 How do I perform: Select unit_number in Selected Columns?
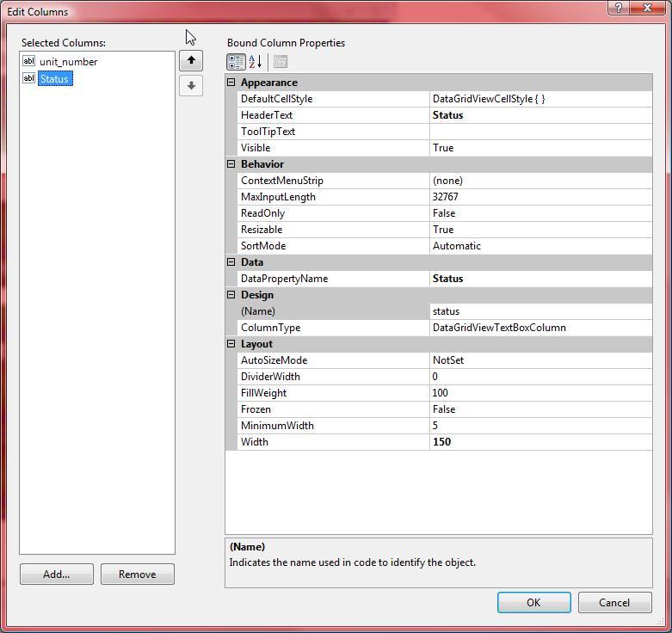point(68,62)
